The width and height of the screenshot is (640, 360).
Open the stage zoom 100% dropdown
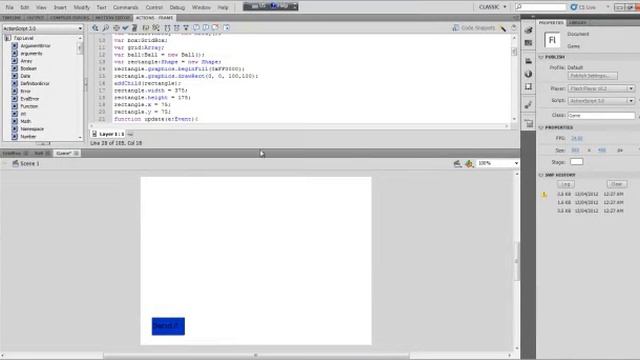click(x=498, y=163)
